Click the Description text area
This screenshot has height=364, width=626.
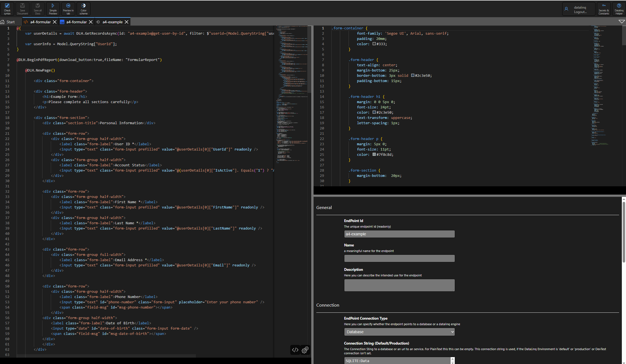[399, 285]
